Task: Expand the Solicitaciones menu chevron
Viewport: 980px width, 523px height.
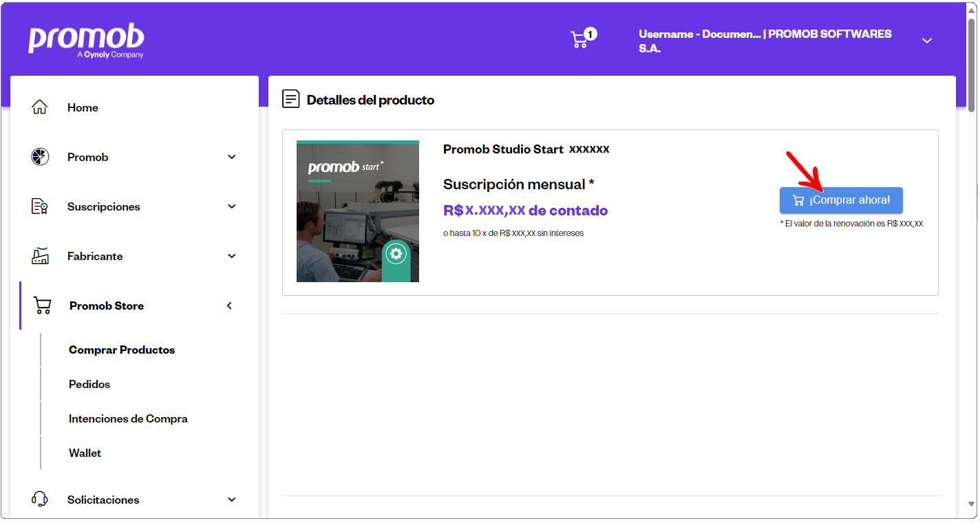Action: click(232, 500)
